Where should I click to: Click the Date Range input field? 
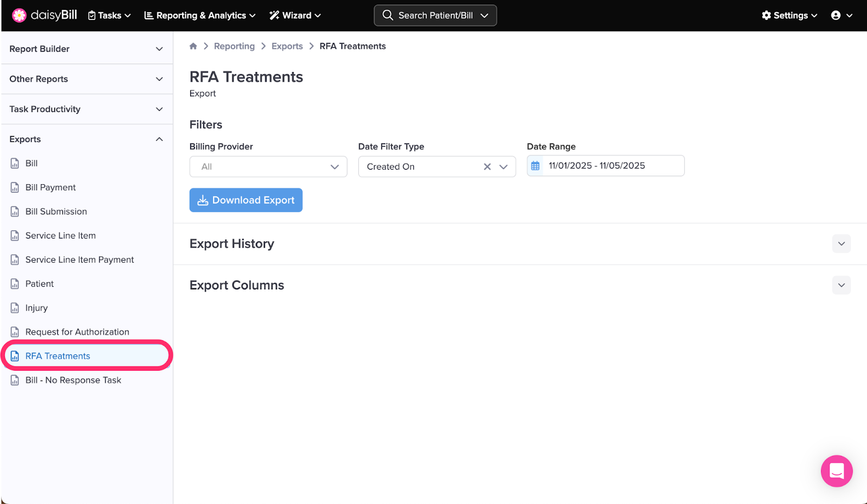pos(612,166)
